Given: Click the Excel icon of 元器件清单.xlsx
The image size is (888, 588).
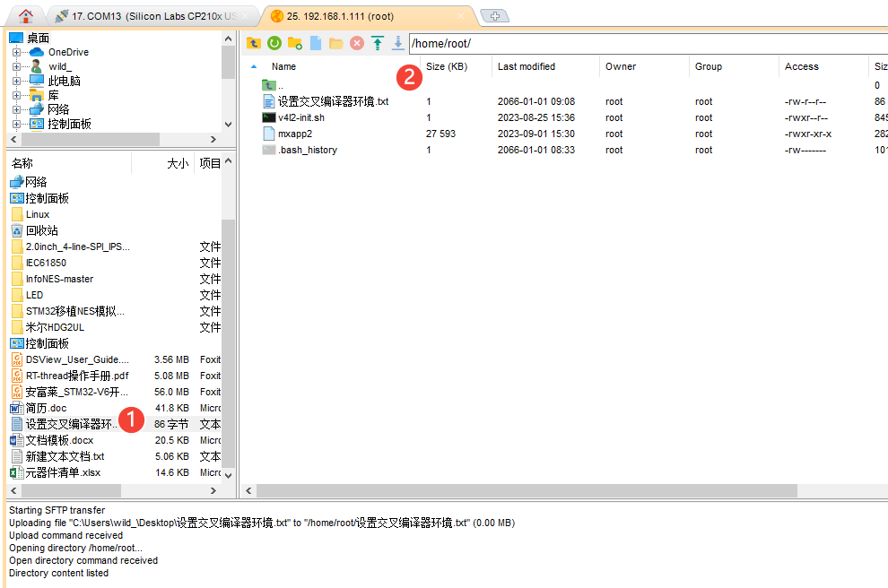Looking at the screenshot, I should click(x=17, y=472).
